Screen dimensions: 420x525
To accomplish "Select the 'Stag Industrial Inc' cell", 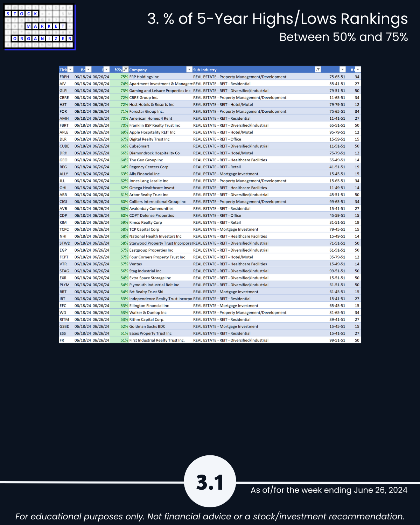I will (161, 271).
